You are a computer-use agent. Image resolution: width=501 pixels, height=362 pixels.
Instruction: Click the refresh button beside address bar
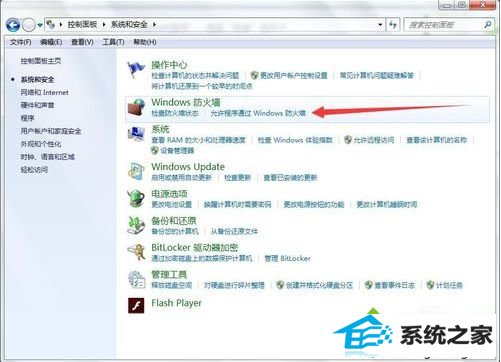point(393,24)
